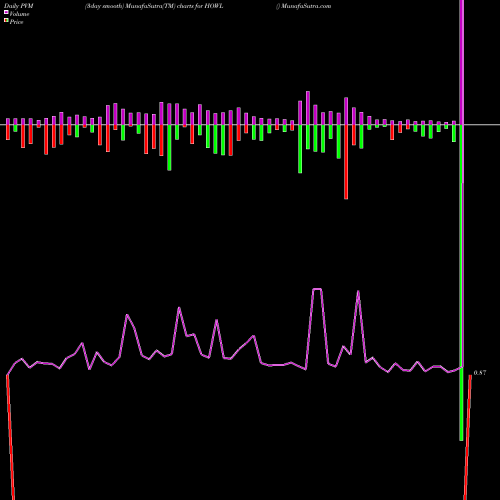Open the MunafaSutra.com watermark link
This screenshot has width=500, height=500.
click(x=306, y=6)
